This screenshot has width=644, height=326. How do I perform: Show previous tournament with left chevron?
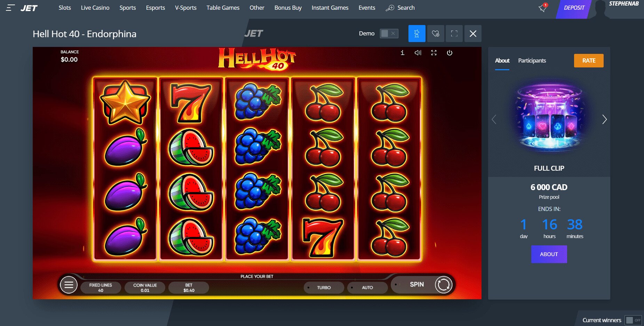494,120
